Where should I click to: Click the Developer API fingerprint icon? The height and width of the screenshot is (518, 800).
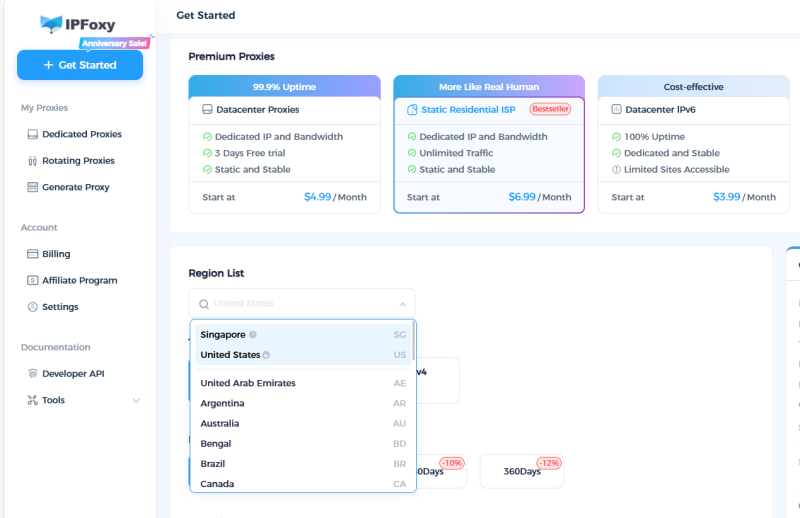click(33, 374)
